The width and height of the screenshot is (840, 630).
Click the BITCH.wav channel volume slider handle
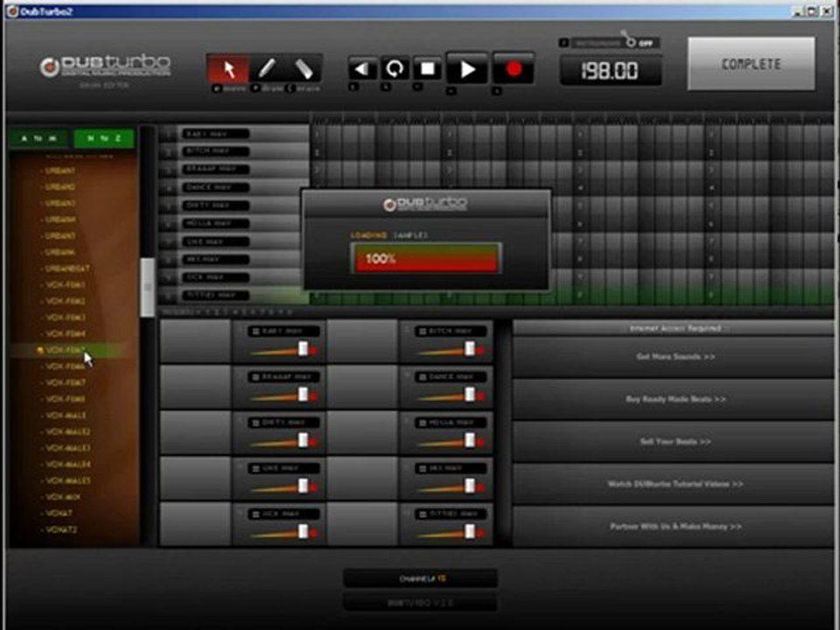click(x=470, y=349)
